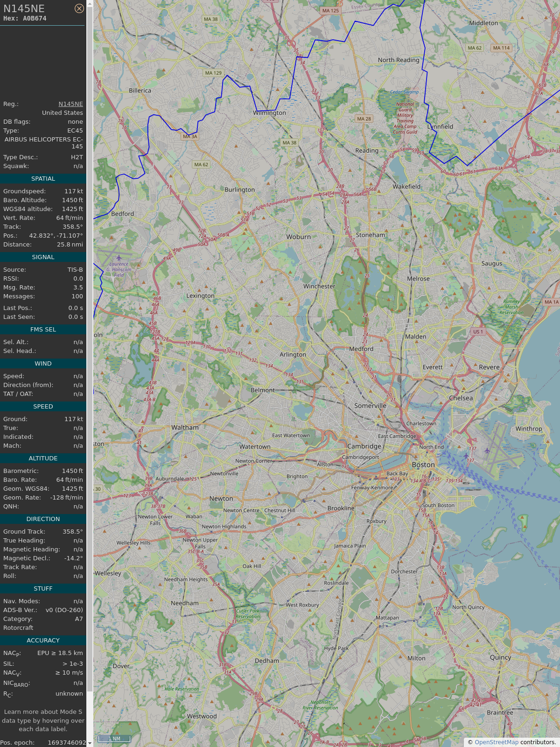Viewport: 560px width, 747px height.
Task: Click the scroll-up arrow of sidebar
Action: point(90,4)
